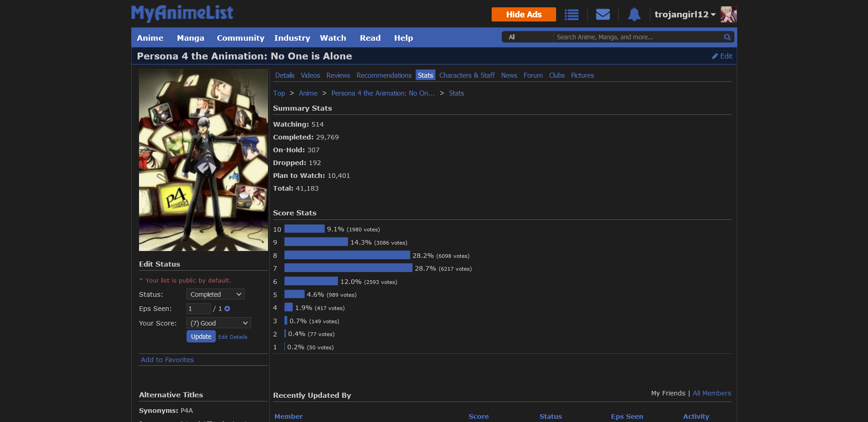This screenshot has width=868, height=422.
Task: Click the score 10 bar showing 9.1%
Action: [305, 229]
